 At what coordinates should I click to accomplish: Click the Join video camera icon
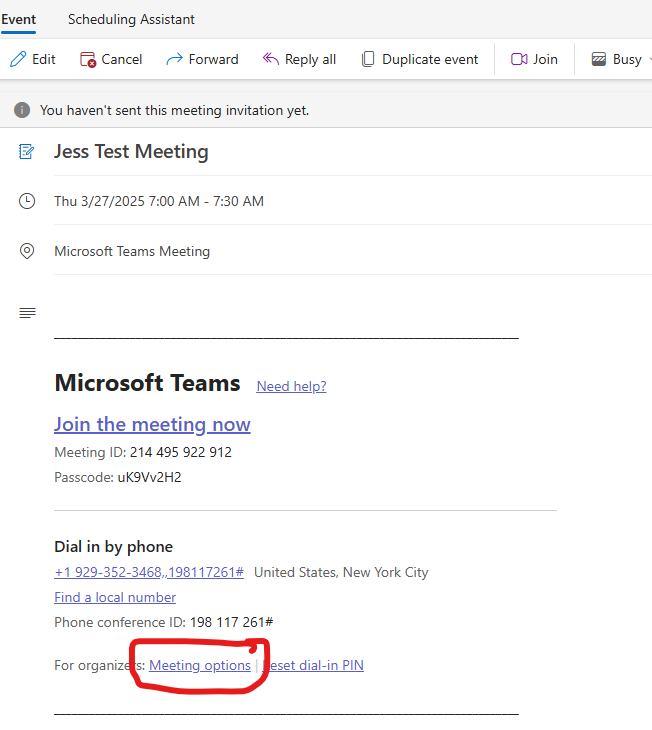click(x=519, y=60)
